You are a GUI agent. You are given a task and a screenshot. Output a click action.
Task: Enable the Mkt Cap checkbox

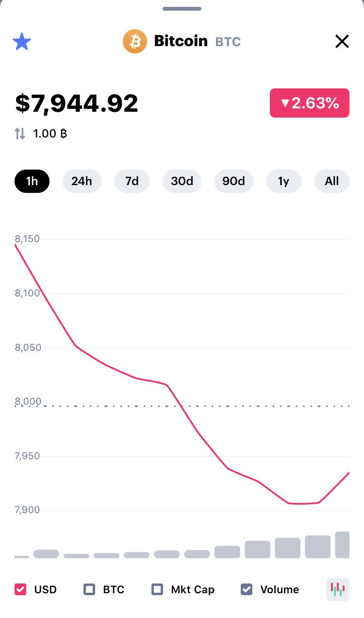coord(157,589)
